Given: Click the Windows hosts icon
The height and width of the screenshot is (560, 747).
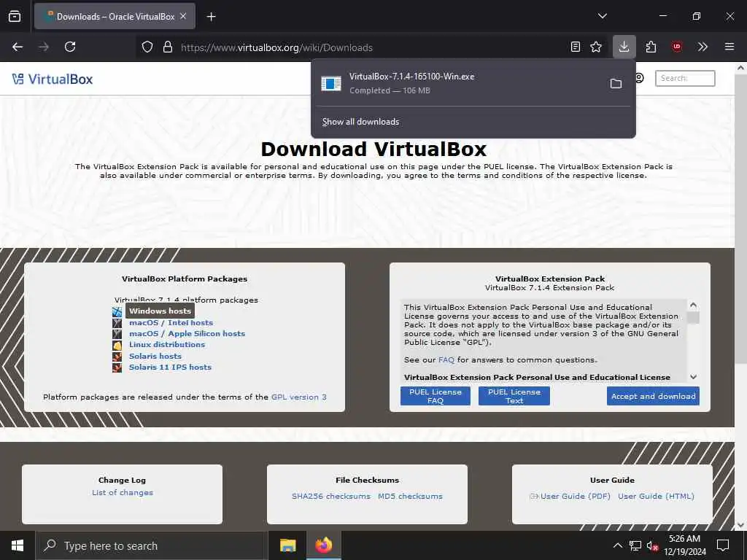Looking at the screenshot, I should (117, 312).
